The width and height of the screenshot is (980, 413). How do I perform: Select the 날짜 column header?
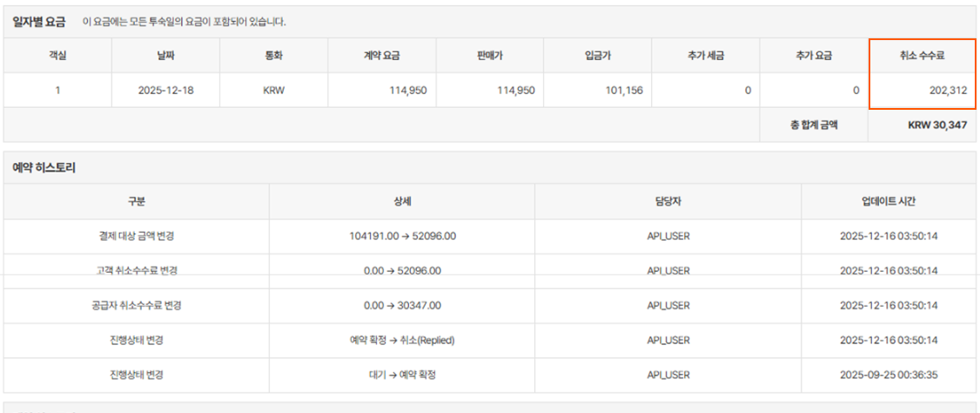pos(165,56)
